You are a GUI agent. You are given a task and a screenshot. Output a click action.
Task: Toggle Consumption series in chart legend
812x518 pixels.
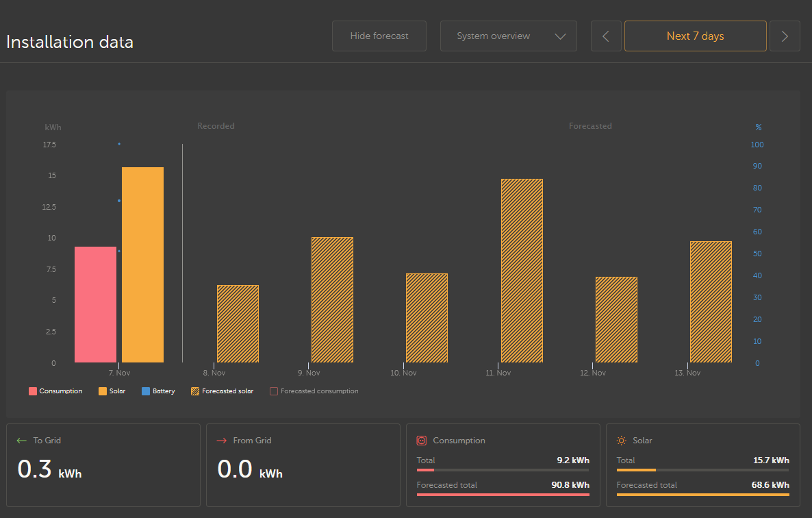click(x=55, y=391)
